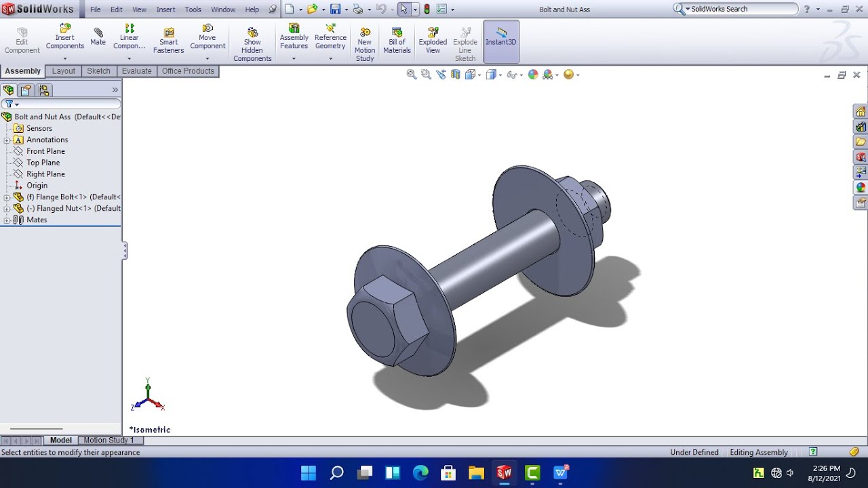Open Microsoft Edge from taskbar
The height and width of the screenshot is (488, 868).
click(x=420, y=472)
